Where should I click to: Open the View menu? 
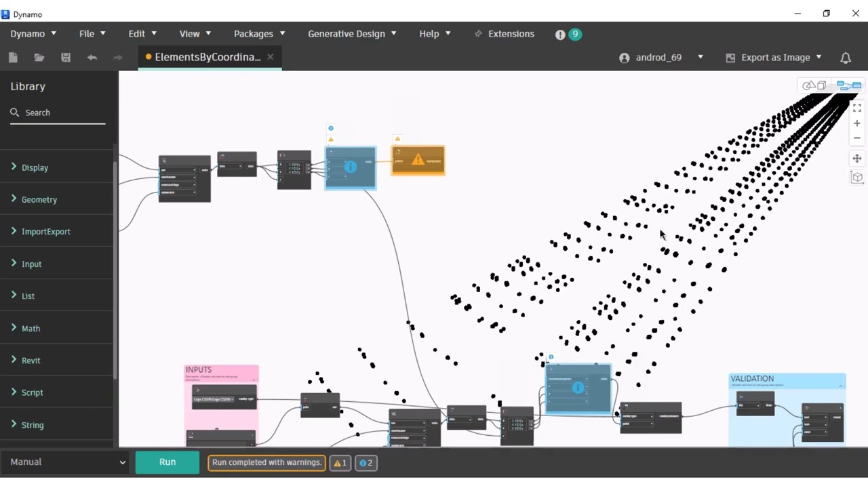pos(195,34)
